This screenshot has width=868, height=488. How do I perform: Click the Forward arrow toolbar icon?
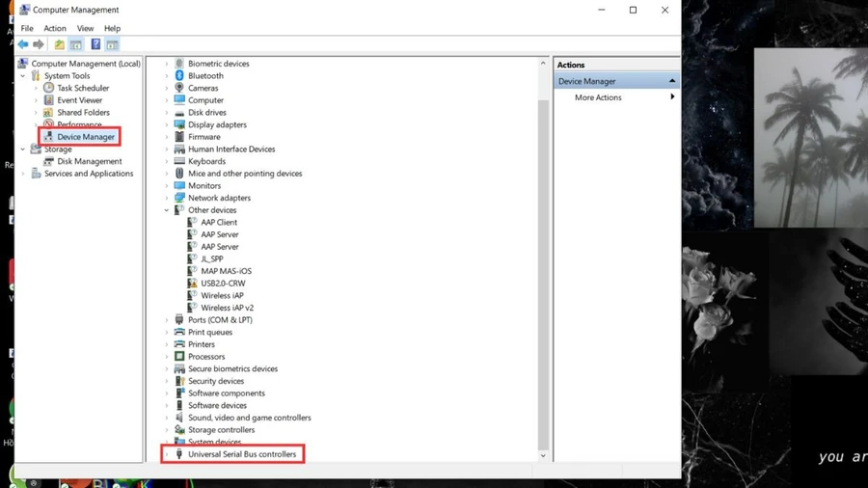click(x=39, y=44)
